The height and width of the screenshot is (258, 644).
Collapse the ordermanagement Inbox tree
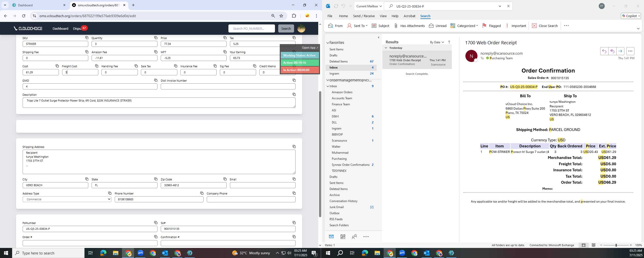tap(328, 86)
